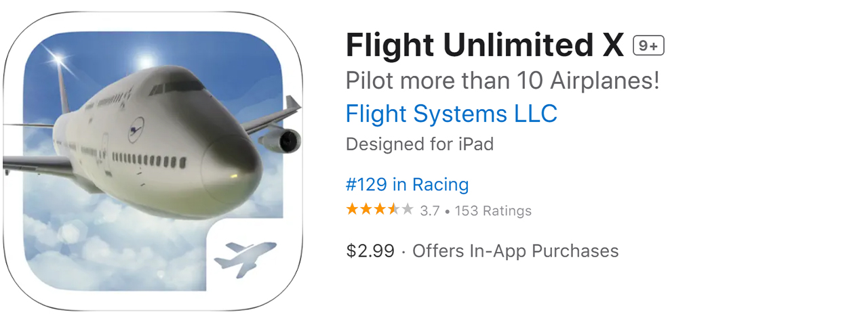Screen dimensions: 868x323
Task: Click the gray fifth rating star
Action: click(x=407, y=209)
